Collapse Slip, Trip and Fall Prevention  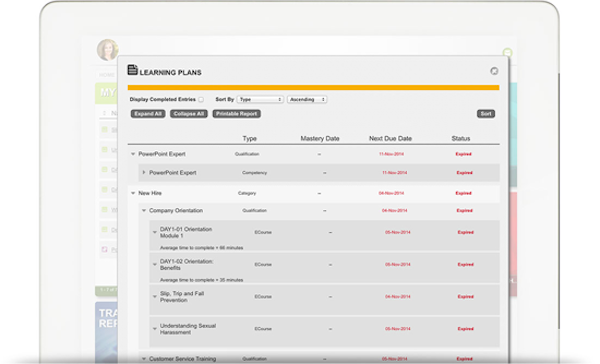tap(155, 297)
